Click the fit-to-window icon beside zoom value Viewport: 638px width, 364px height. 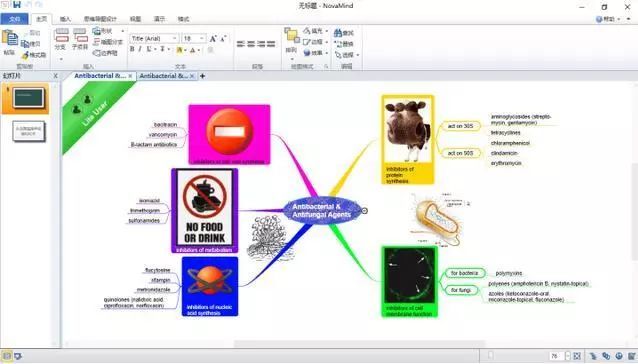tap(577, 356)
